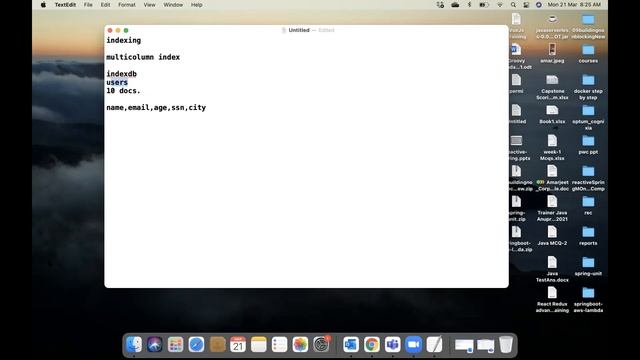
Task: Select the courses folder on desktop
Action: pyautogui.click(x=588, y=54)
